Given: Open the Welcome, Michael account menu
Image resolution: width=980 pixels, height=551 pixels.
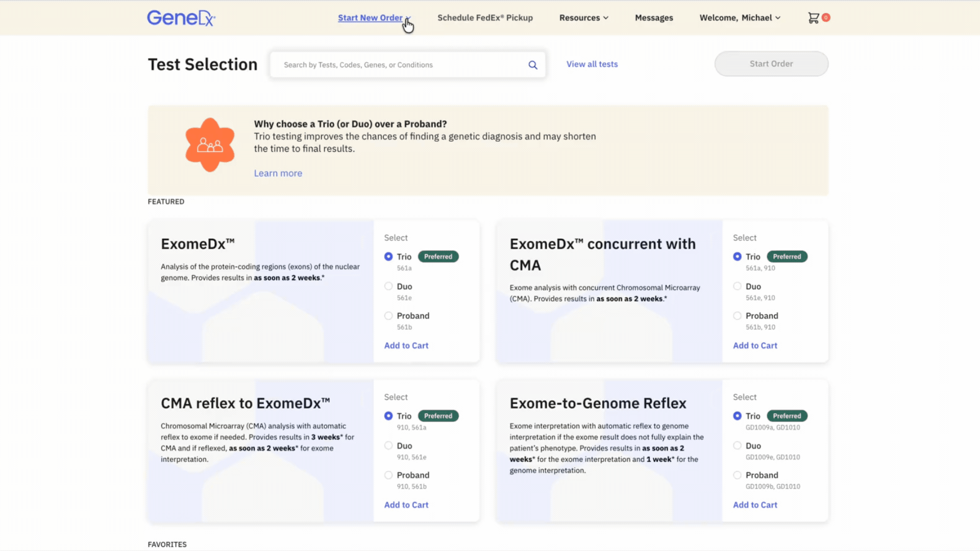Looking at the screenshot, I should (x=740, y=18).
